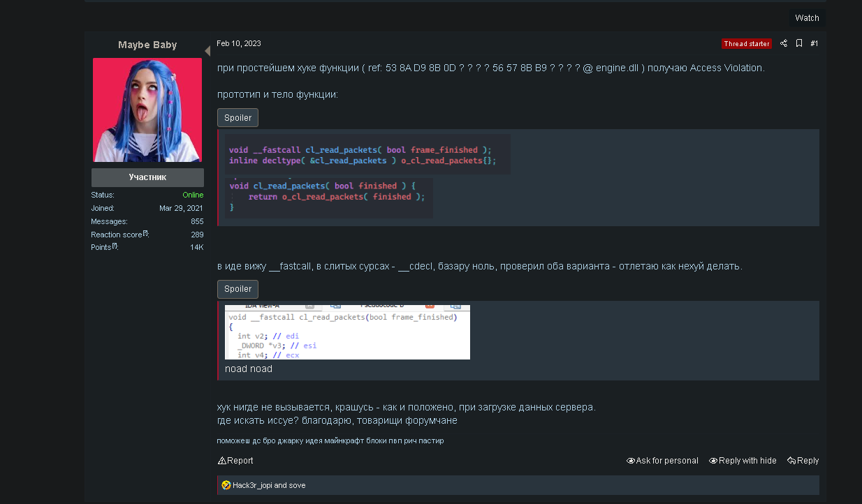Report this post
The image size is (862, 504).
(235, 461)
